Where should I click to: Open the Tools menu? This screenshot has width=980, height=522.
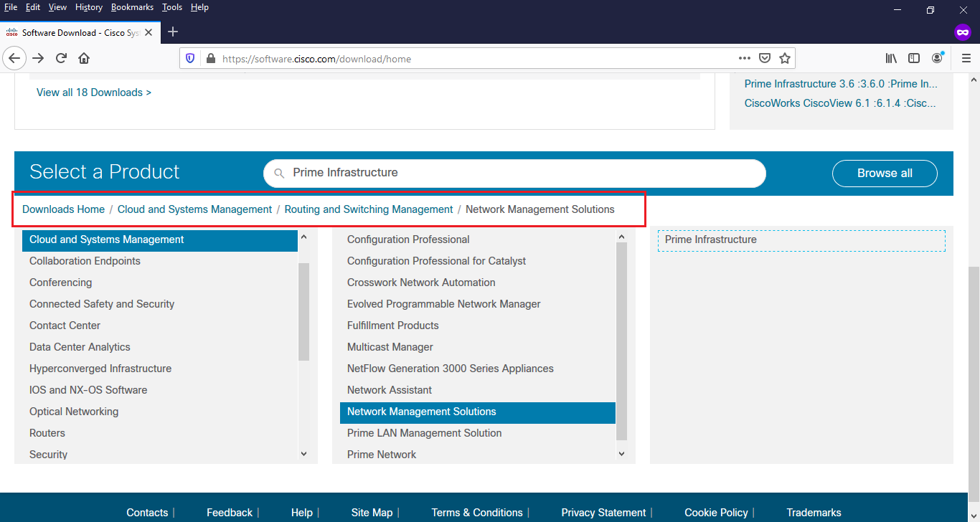tap(172, 7)
